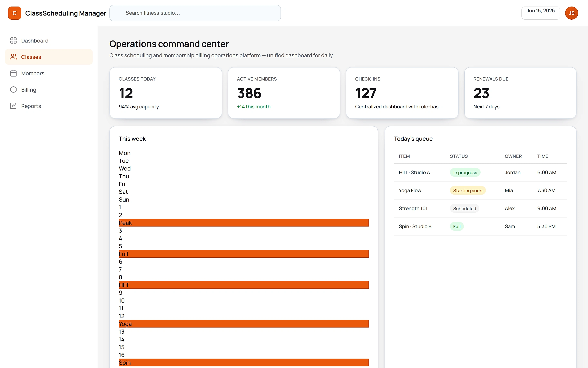The height and width of the screenshot is (368, 588).
Task: Click the HIIT bar in This week
Action: click(244, 285)
